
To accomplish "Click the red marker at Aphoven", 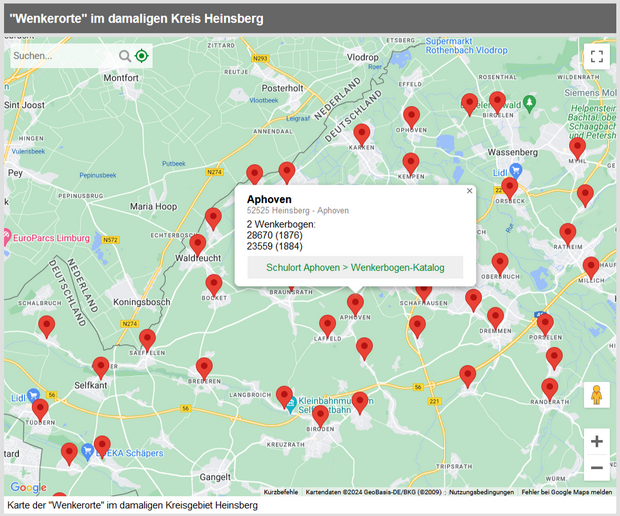I will (x=355, y=305).
